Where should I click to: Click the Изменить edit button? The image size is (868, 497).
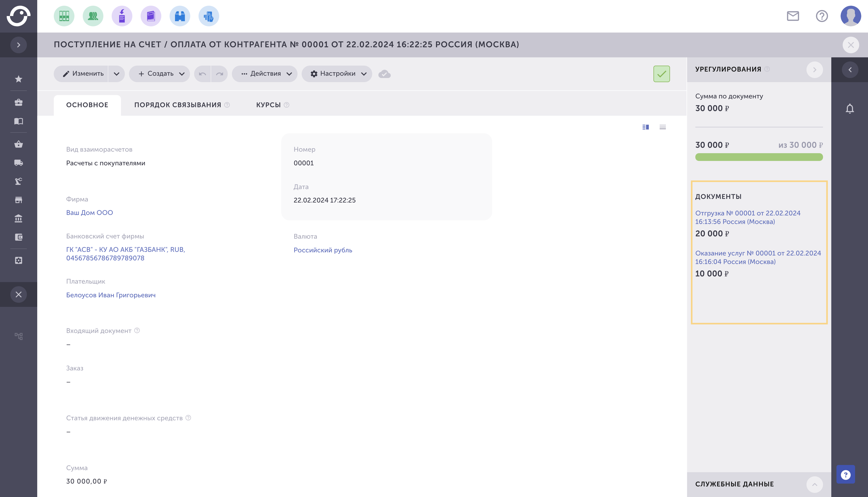pyautogui.click(x=81, y=74)
